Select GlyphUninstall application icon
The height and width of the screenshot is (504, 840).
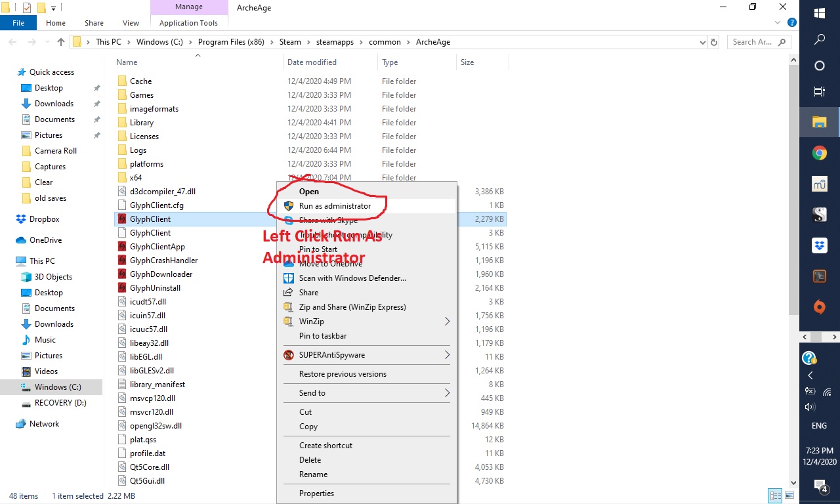click(122, 288)
